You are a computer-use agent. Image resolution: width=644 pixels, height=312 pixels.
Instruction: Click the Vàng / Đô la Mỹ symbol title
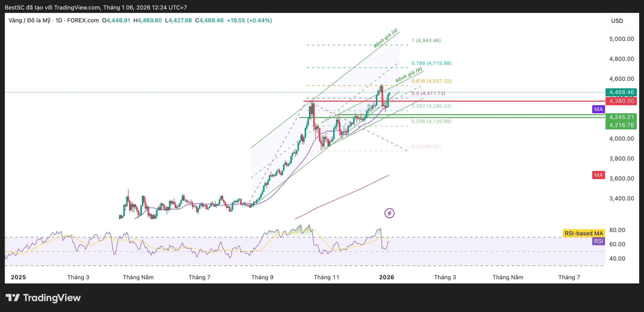(29, 20)
